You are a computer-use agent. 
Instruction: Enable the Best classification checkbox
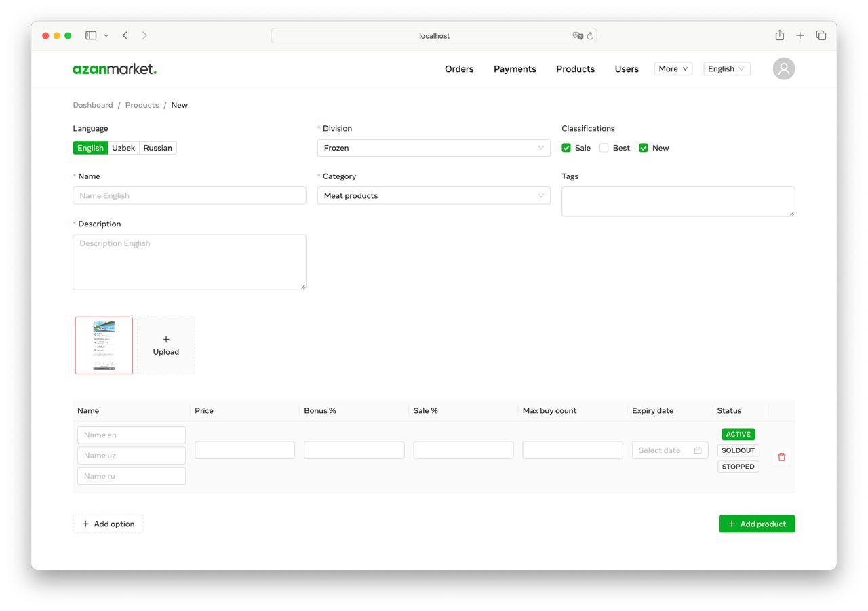pyautogui.click(x=604, y=147)
